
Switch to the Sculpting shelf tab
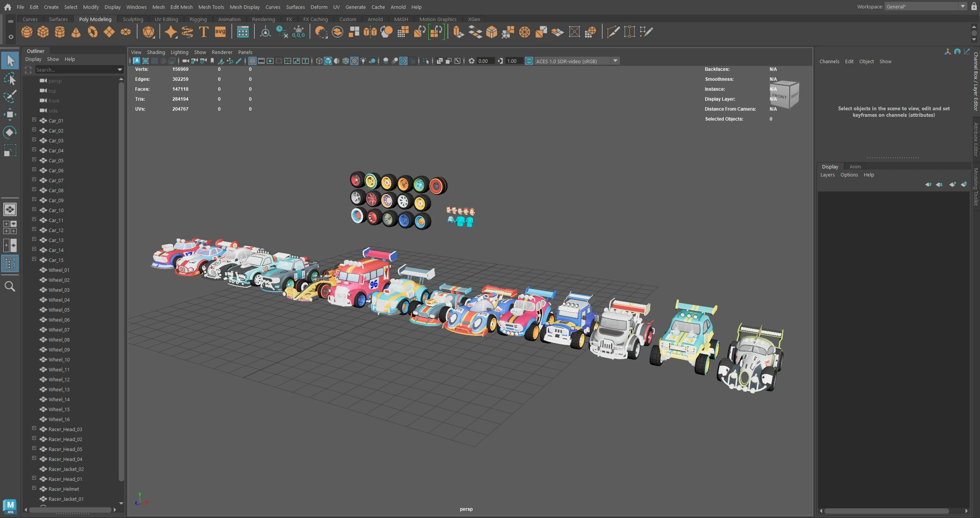[x=133, y=19]
